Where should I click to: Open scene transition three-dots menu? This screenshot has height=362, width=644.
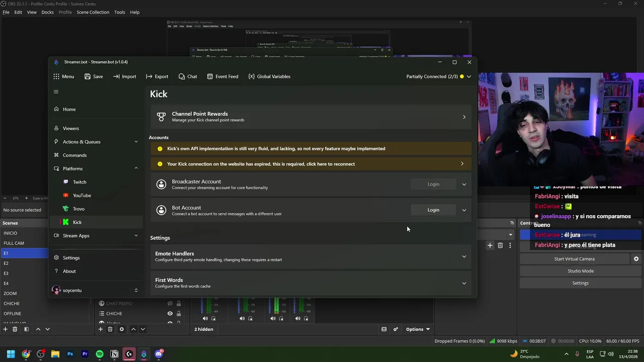tap(510, 245)
